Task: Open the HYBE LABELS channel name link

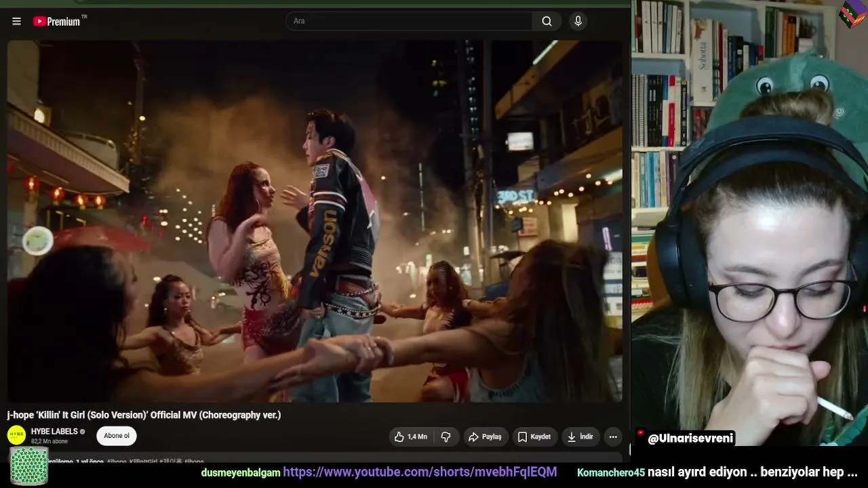Action: pyautogui.click(x=54, y=432)
